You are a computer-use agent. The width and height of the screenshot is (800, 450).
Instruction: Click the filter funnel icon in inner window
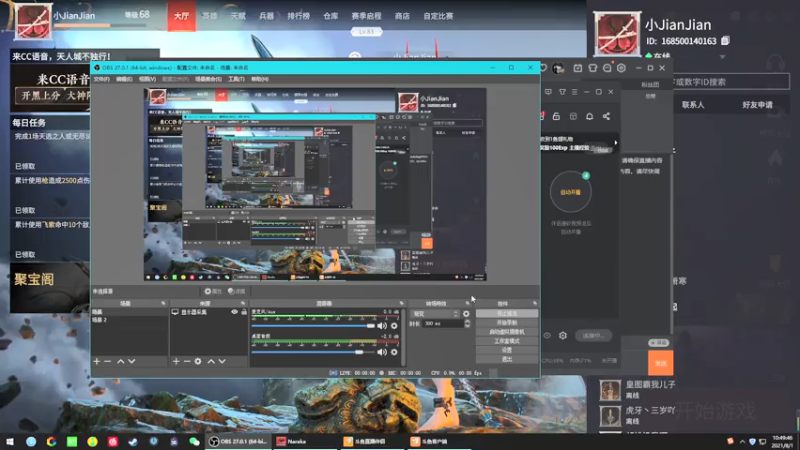(562, 92)
